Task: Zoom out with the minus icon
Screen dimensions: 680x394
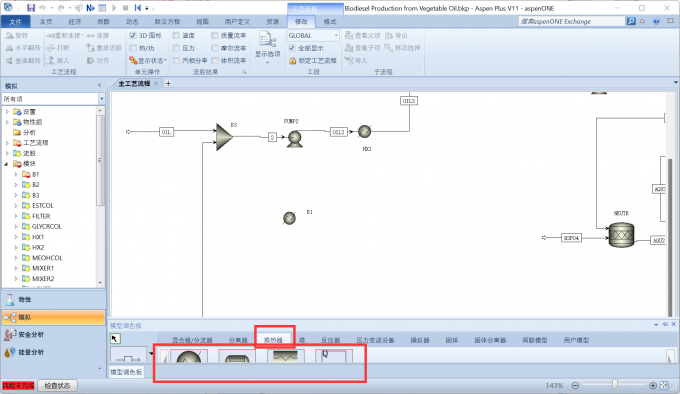Action: tap(575, 385)
